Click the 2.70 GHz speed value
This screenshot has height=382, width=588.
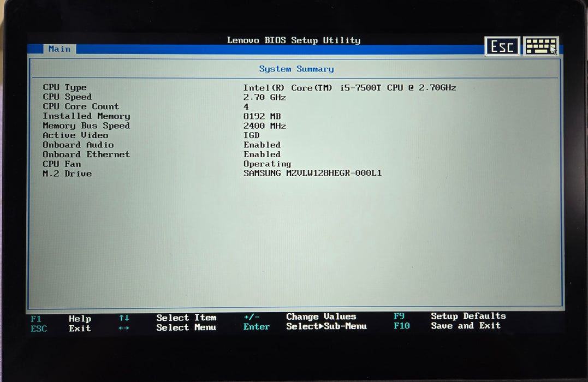click(264, 98)
